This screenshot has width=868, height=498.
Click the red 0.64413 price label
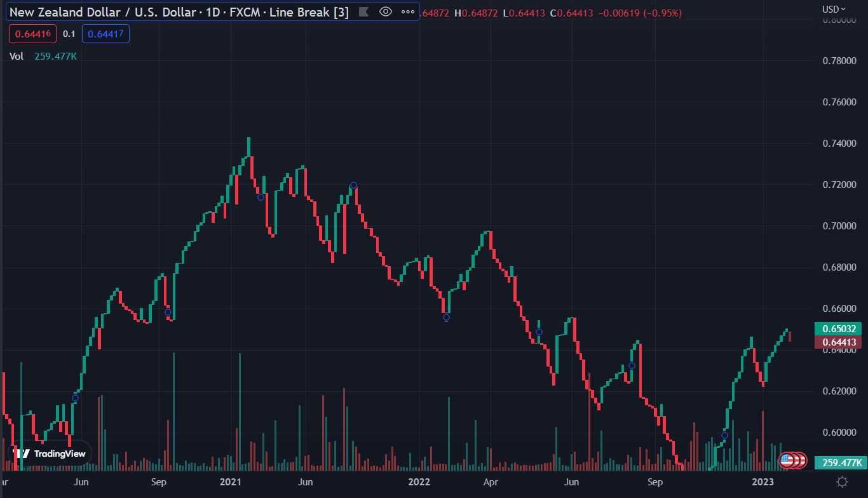point(839,342)
